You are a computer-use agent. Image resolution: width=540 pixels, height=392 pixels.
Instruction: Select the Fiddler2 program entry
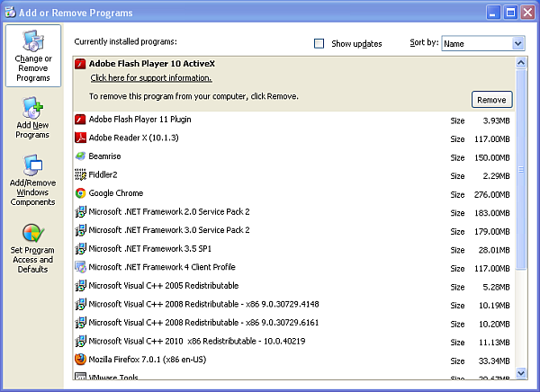pos(294,175)
